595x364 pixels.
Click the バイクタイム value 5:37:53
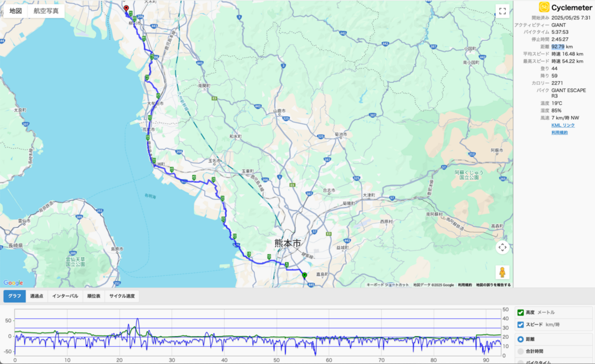561,32
